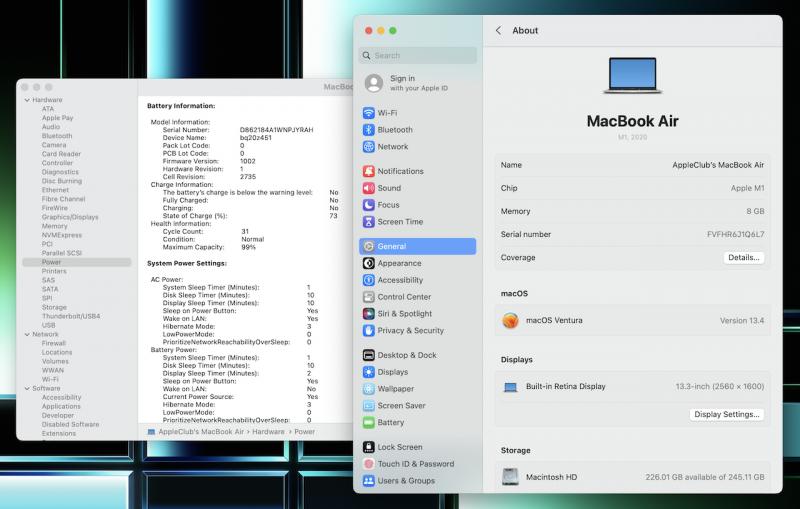Click serial number FVFHR6J1Q6L7

[x=735, y=234]
